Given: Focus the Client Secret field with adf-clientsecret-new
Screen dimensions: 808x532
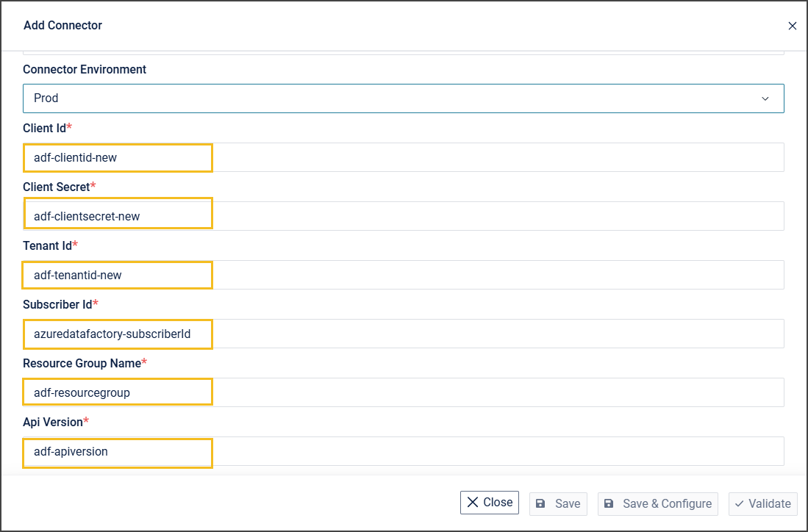Looking at the screenshot, I should pos(403,216).
